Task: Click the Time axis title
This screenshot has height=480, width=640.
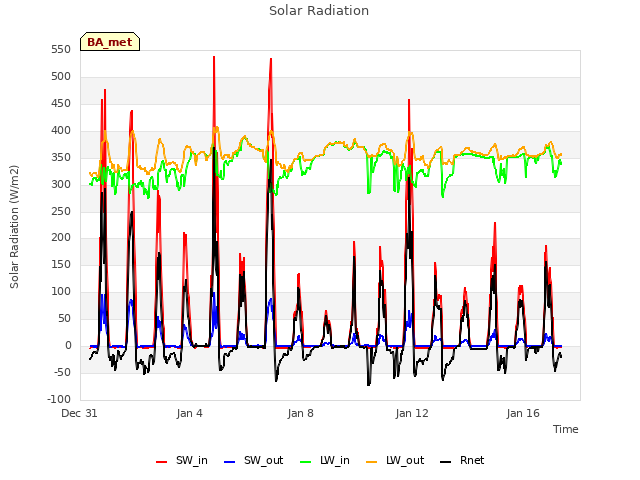Action: point(566,429)
